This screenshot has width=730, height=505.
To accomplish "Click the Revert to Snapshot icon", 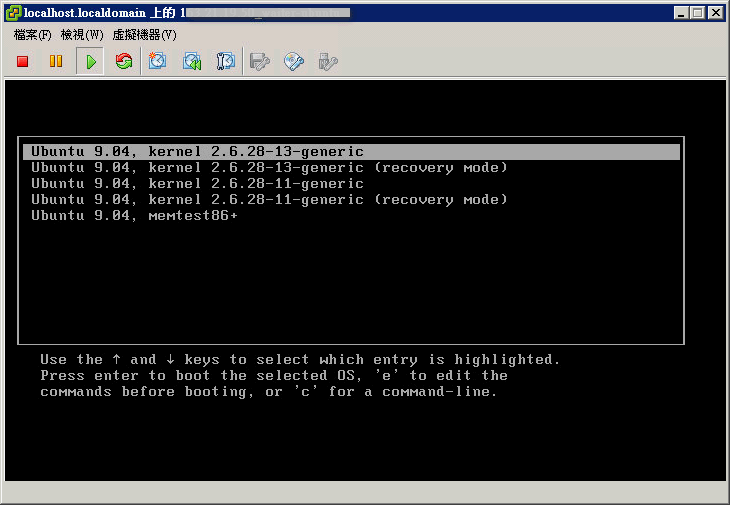I will [x=192, y=61].
